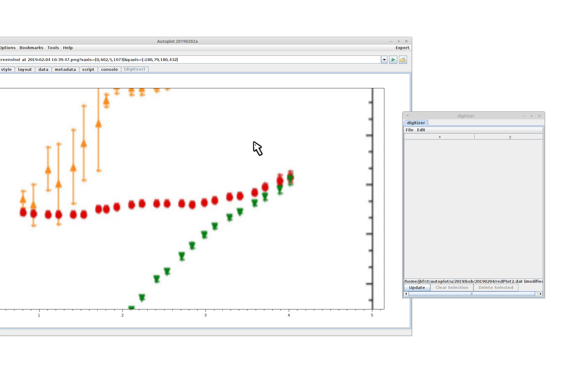Click the Update button
The width and height of the screenshot is (588, 368).
(417, 288)
